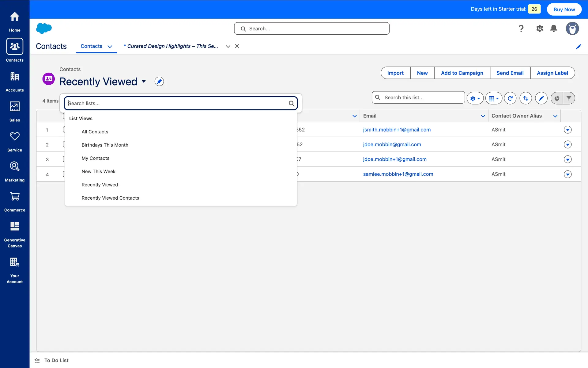Select All Contacts list view
The image size is (588, 368).
coord(95,132)
